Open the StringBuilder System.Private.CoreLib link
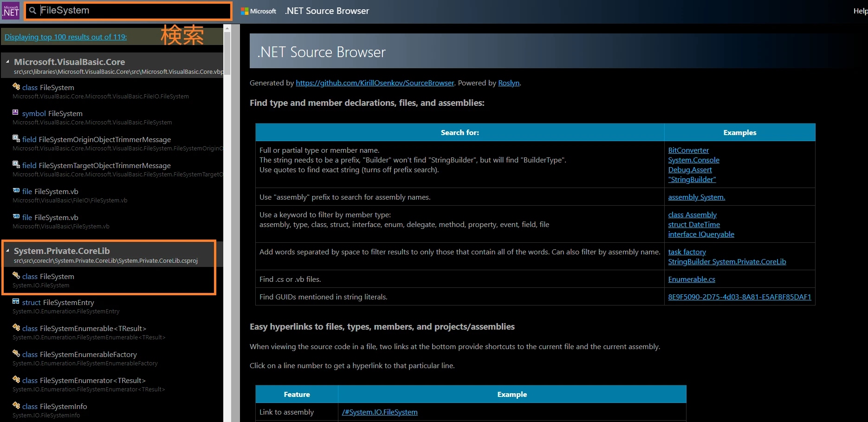The width and height of the screenshot is (868, 422). [727, 261]
